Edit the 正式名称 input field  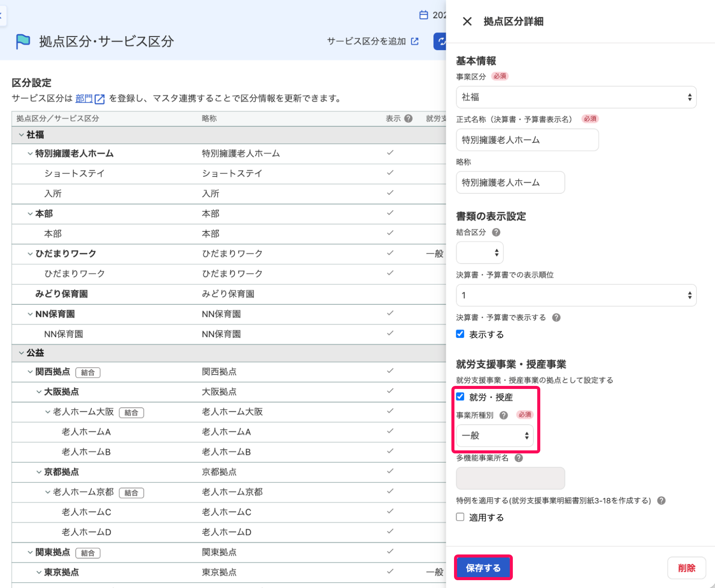[527, 140]
